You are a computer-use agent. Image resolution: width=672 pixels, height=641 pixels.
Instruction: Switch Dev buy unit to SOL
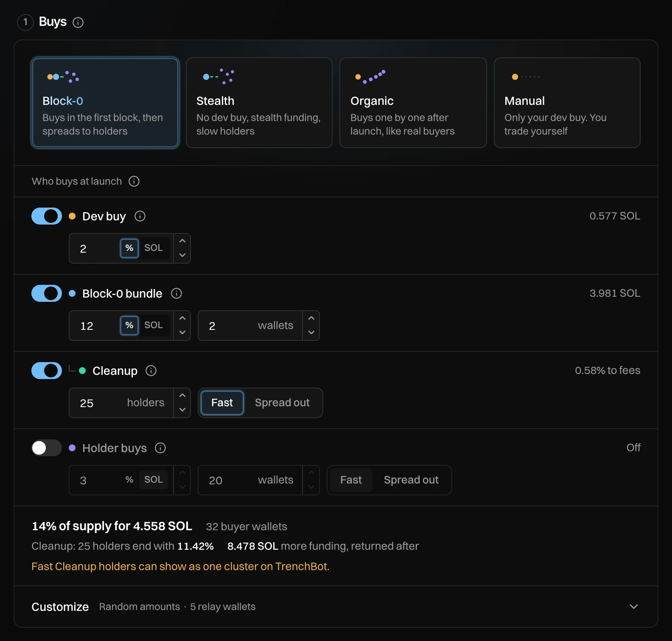(x=154, y=248)
